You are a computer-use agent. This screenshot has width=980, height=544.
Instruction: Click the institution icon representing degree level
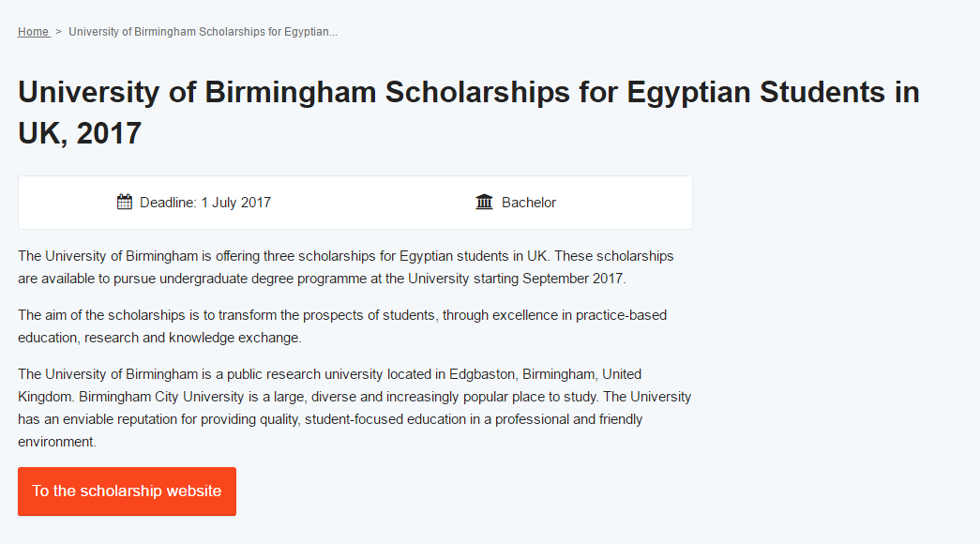pyautogui.click(x=484, y=201)
